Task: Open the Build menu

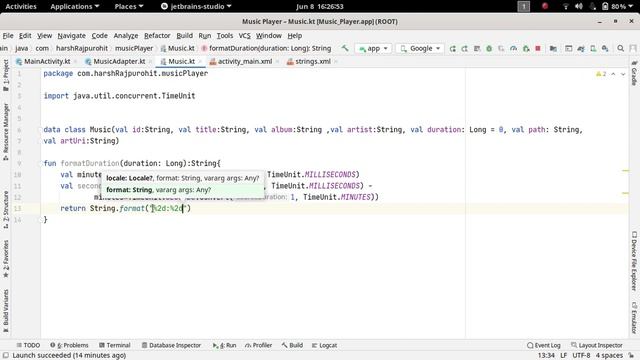Action: (x=184, y=36)
